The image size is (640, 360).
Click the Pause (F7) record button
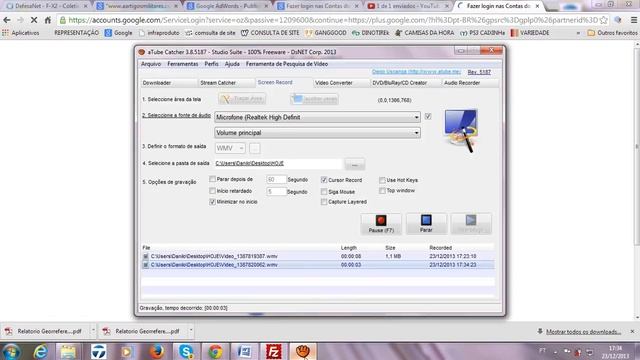(x=381, y=224)
